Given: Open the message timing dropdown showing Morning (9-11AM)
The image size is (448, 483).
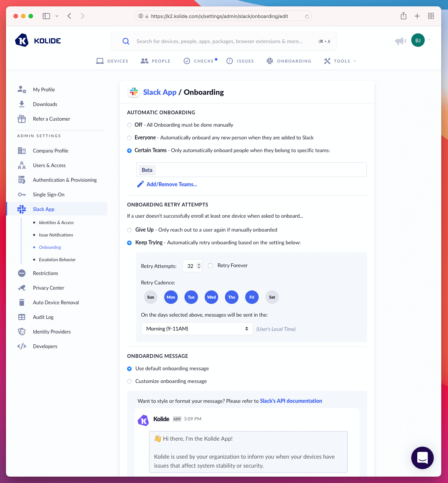Looking at the screenshot, I should pyautogui.click(x=197, y=329).
